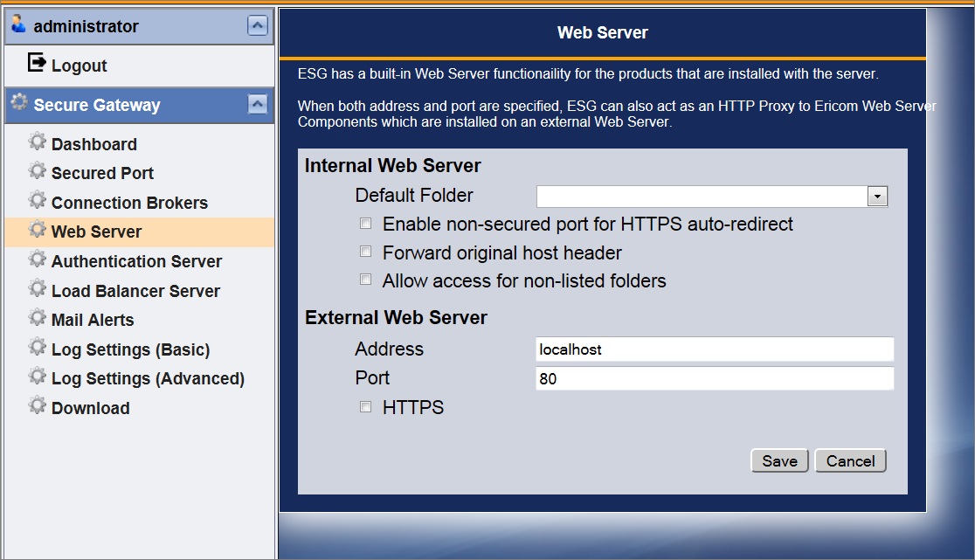Open the Default Folder dropdown
The image size is (975, 560).
pyautogui.click(x=877, y=197)
